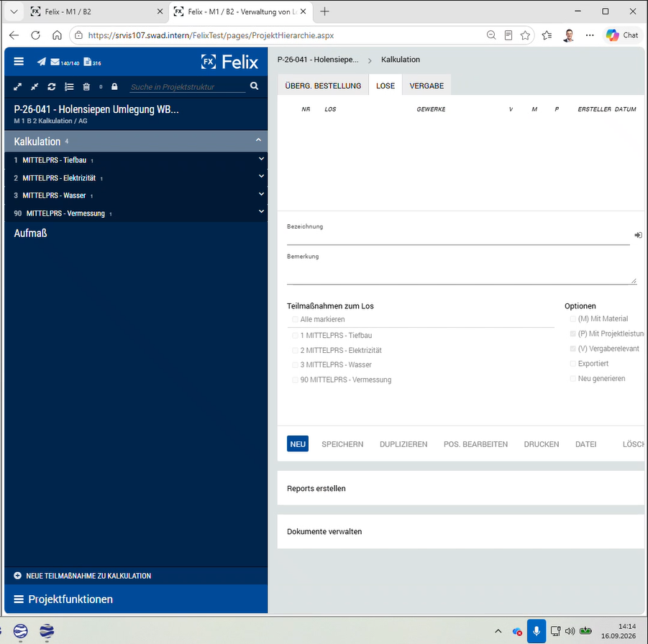The height and width of the screenshot is (644, 648).
Task: Click the collapse-all arrows icon in the project toolbar
Action: click(35, 87)
